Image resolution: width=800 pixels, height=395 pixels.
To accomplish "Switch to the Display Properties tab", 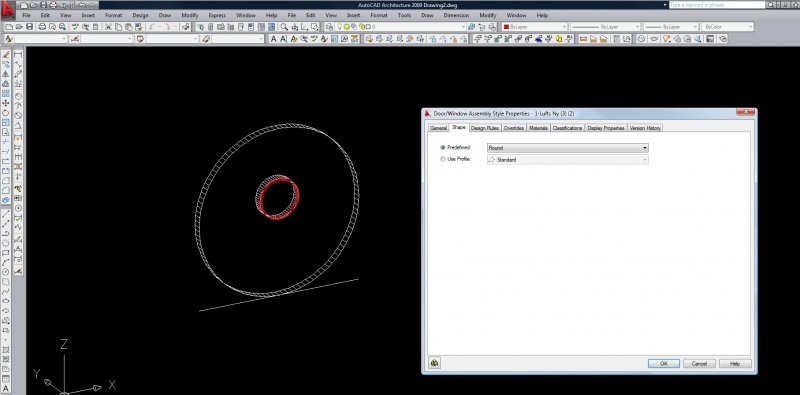I will coord(606,128).
